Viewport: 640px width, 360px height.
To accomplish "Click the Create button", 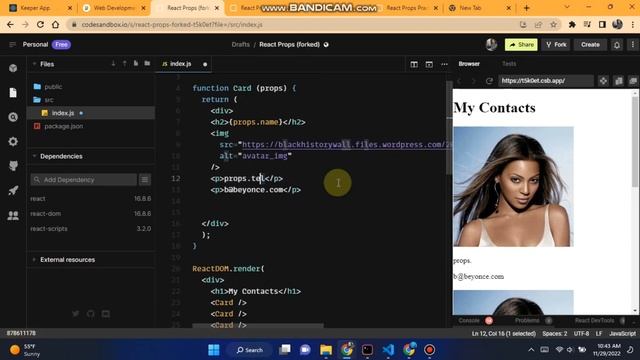I will (590, 44).
